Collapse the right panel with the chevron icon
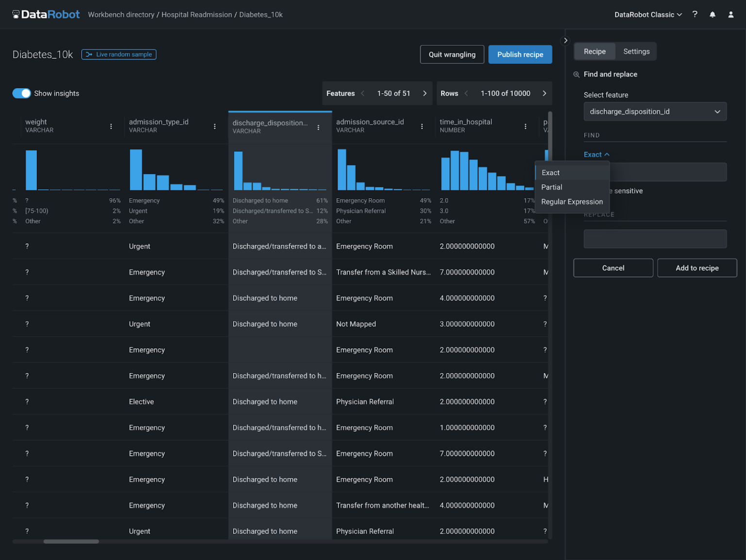 coord(565,40)
